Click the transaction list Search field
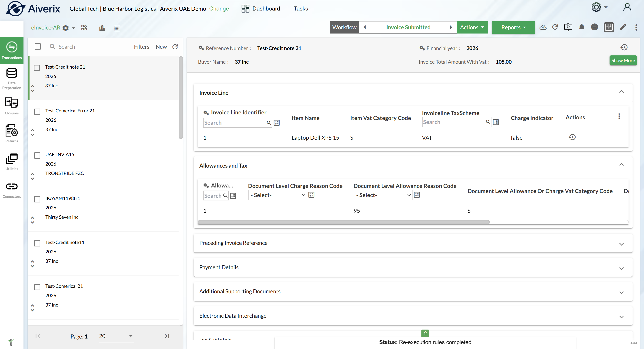The height and width of the screenshot is (349, 644). coord(87,47)
